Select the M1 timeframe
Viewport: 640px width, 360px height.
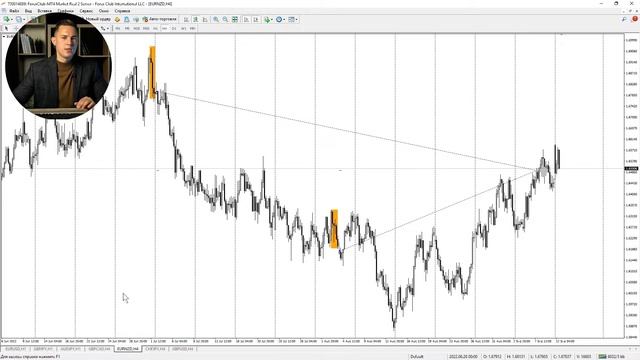[x=118, y=28]
